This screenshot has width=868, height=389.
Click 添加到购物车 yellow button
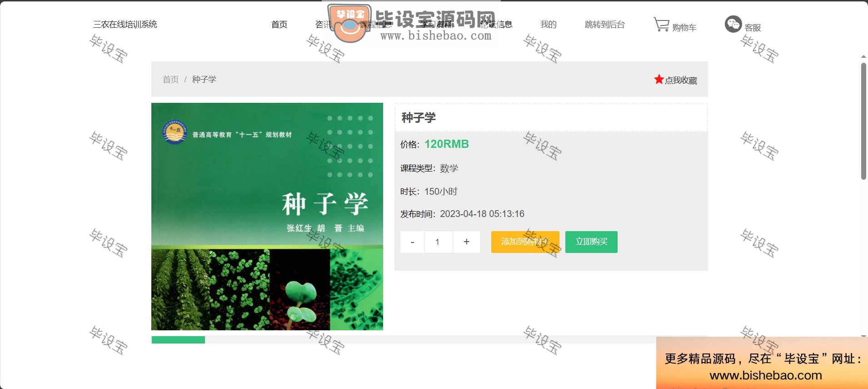(525, 242)
